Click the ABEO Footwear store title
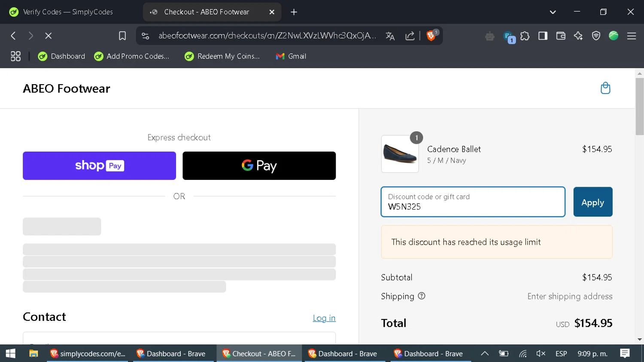This screenshot has height=362, width=644. coord(67,88)
